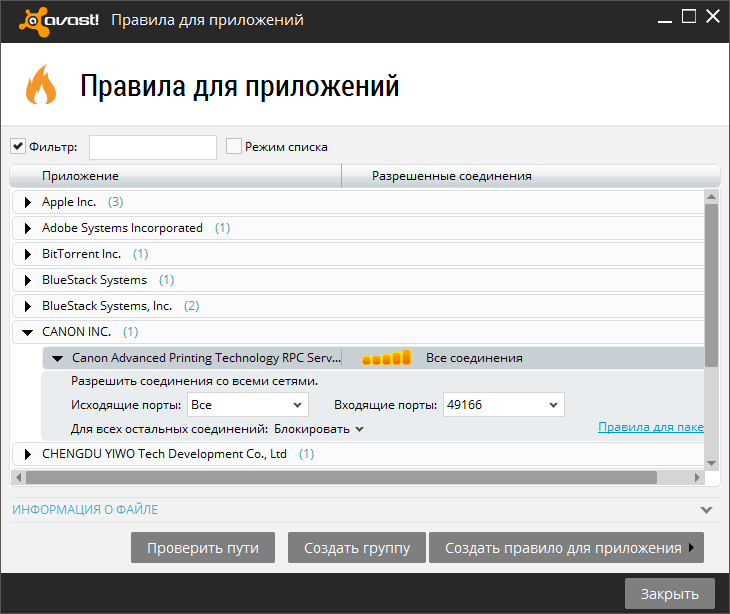Click the horizontal scrollbar thumb
This screenshot has width=730, height=614.
(x=341, y=477)
